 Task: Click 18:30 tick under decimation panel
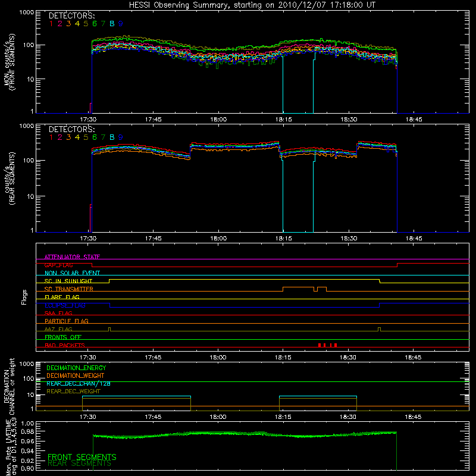point(348,417)
